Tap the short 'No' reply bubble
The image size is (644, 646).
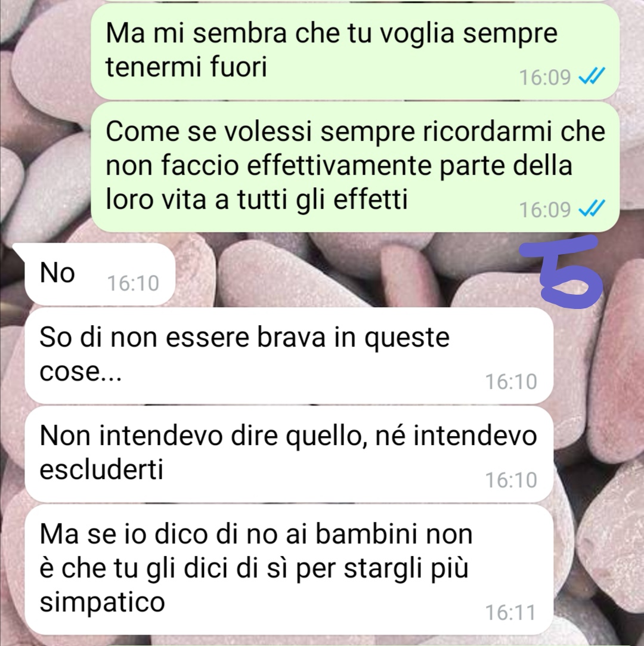[x=100, y=274]
